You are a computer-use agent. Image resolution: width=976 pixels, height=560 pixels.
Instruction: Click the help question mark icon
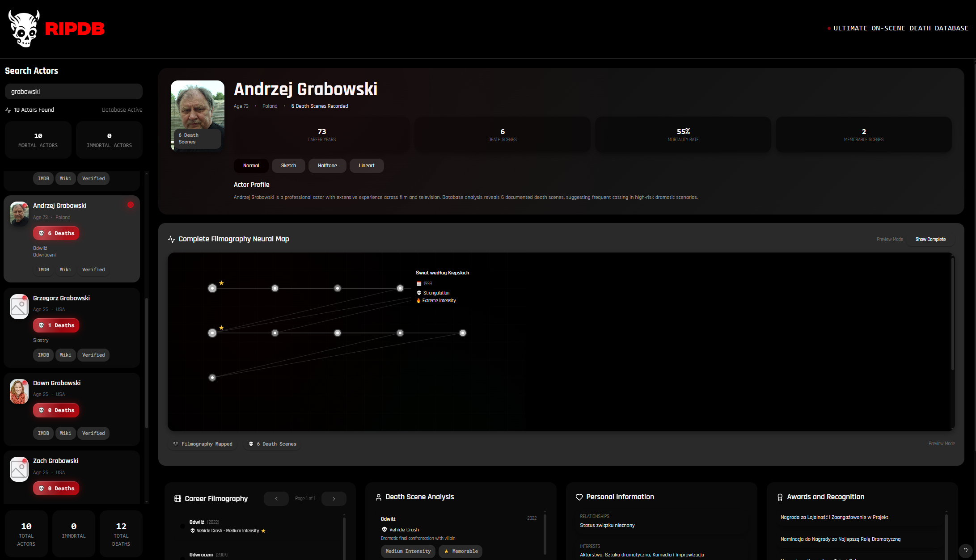click(965, 551)
